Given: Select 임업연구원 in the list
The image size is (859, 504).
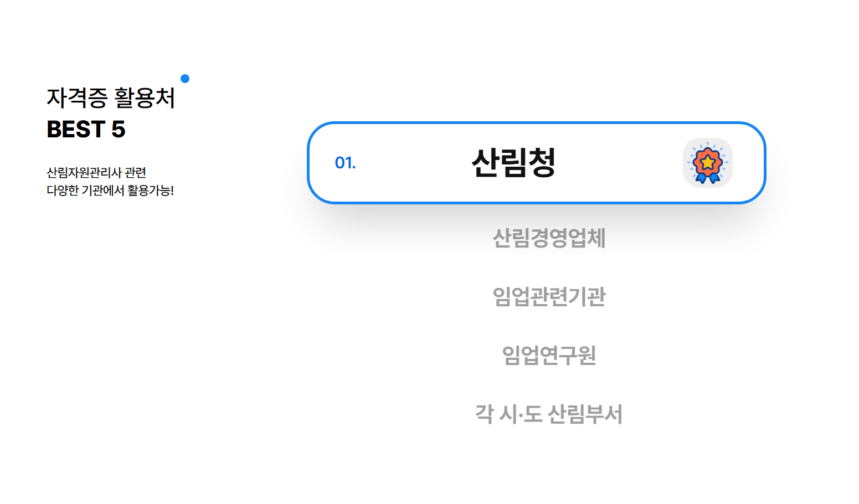Looking at the screenshot, I should 549,356.
